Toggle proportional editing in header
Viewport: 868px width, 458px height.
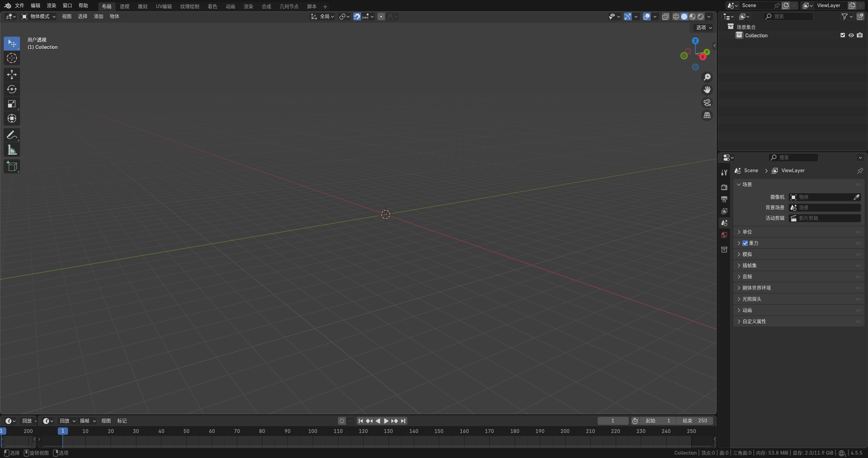(381, 16)
